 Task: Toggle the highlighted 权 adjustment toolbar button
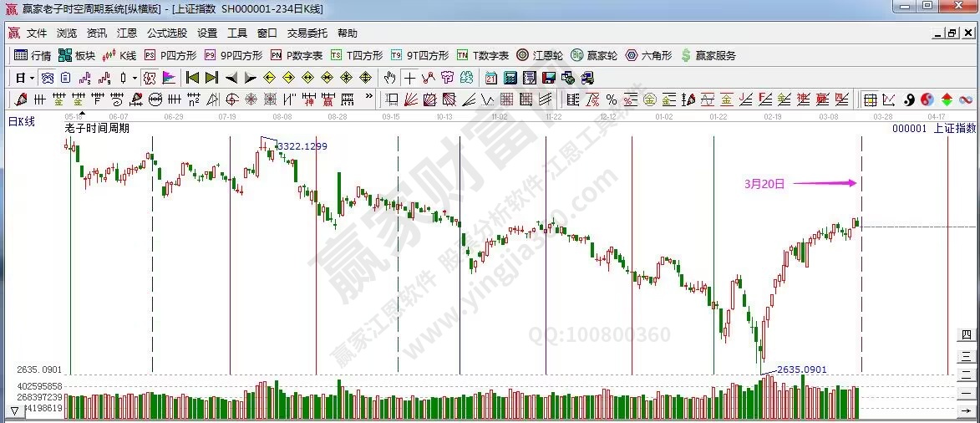coord(150,78)
